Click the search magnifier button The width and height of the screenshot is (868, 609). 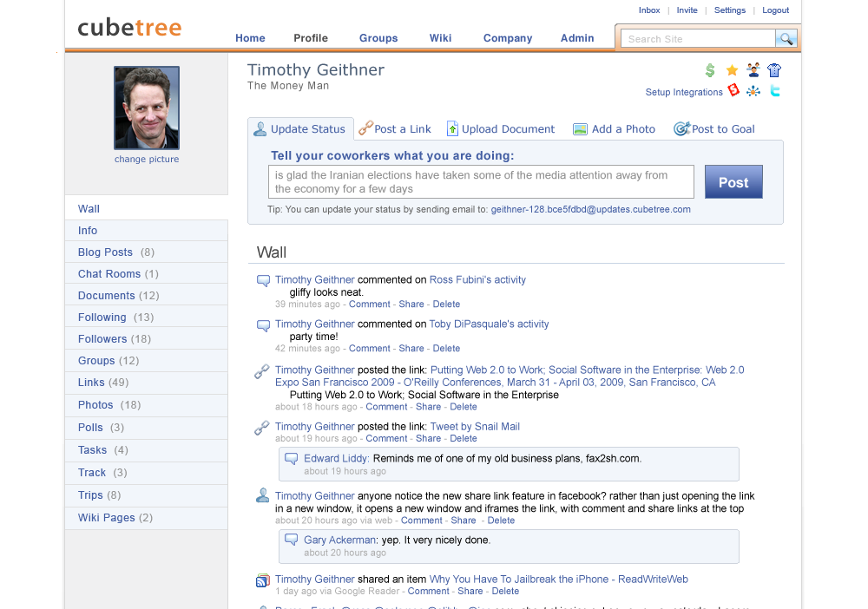[x=786, y=39]
